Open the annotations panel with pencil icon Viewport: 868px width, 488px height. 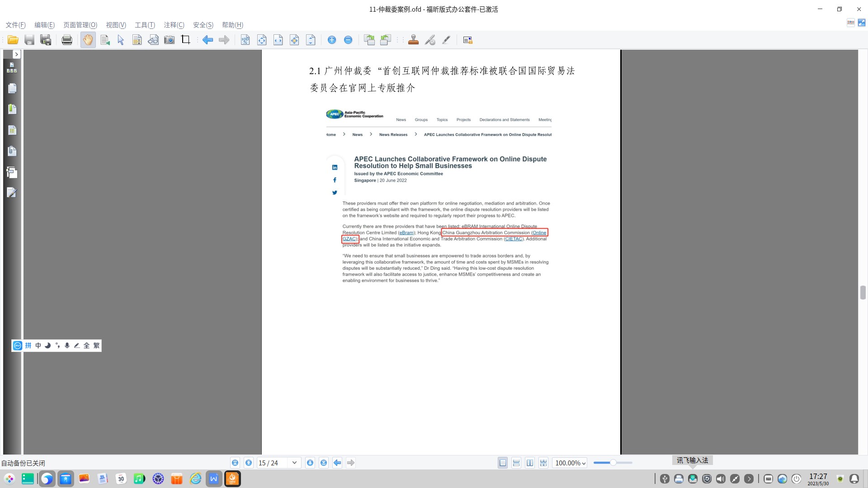click(12, 193)
